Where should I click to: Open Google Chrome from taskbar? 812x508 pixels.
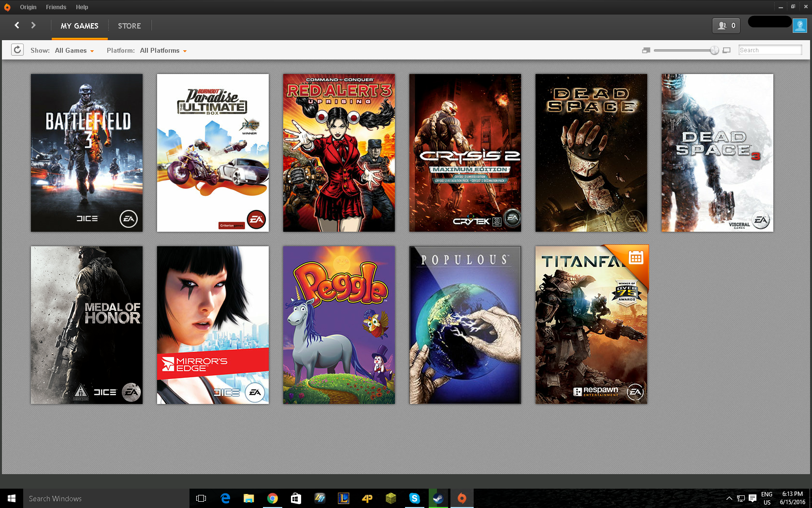tap(273, 498)
